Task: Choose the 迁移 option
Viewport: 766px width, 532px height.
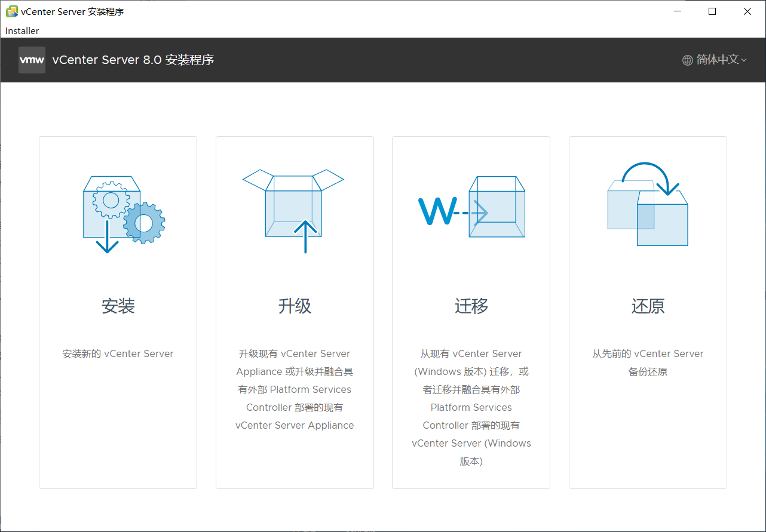Action: pos(471,306)
